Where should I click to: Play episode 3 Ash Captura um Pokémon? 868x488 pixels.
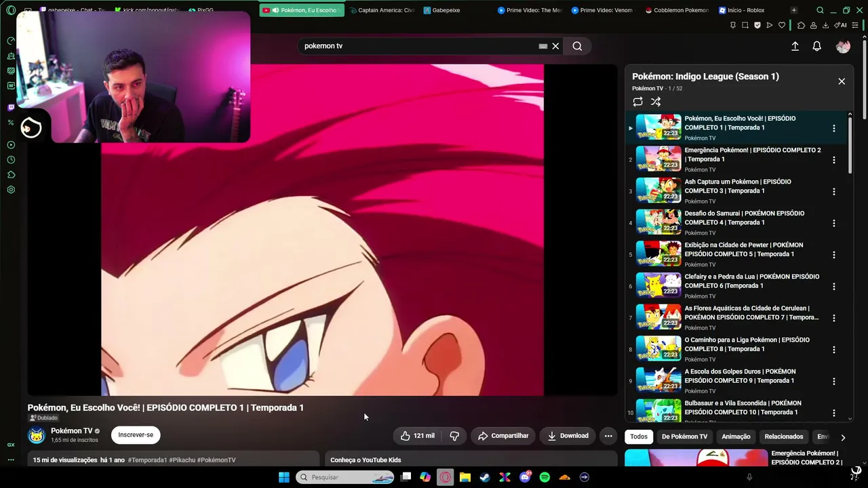pos(737,191)
